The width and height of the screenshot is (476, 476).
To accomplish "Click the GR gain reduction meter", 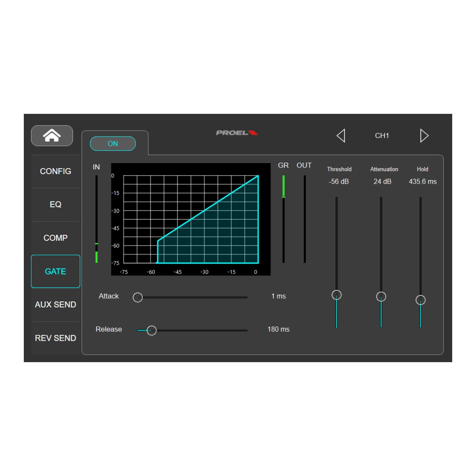I will 283,219.
